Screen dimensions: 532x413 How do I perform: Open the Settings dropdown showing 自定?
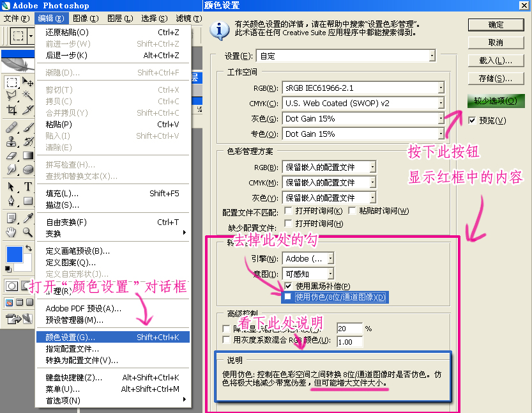[346, 56]
